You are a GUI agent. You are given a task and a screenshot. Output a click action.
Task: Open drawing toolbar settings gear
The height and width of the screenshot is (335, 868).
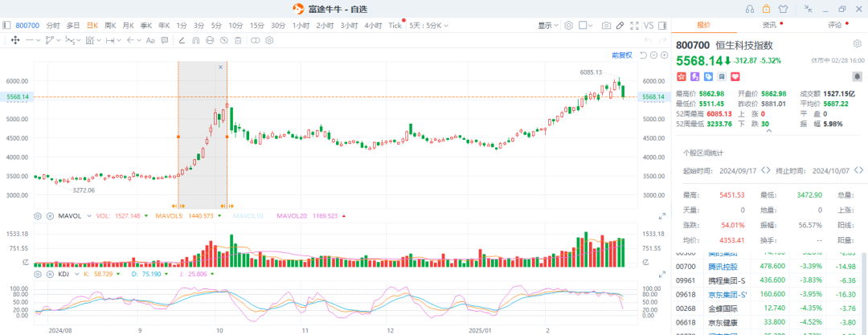coord(269,40)
